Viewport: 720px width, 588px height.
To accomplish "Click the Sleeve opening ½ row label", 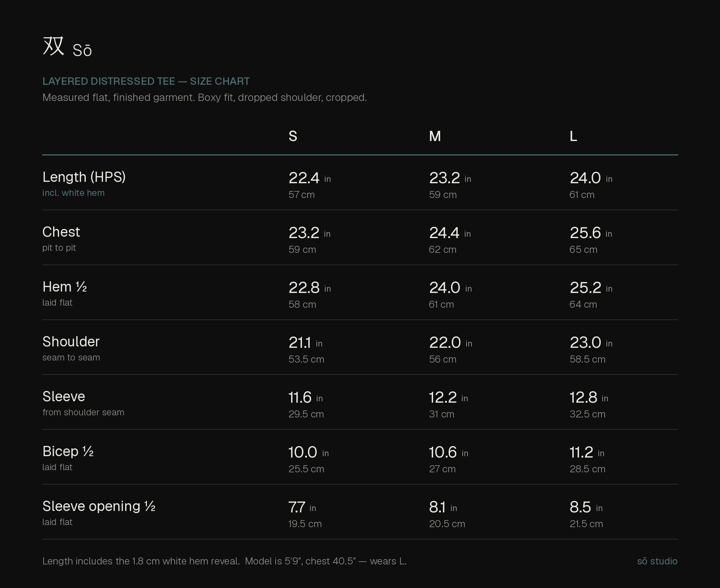I will [99, 506].
